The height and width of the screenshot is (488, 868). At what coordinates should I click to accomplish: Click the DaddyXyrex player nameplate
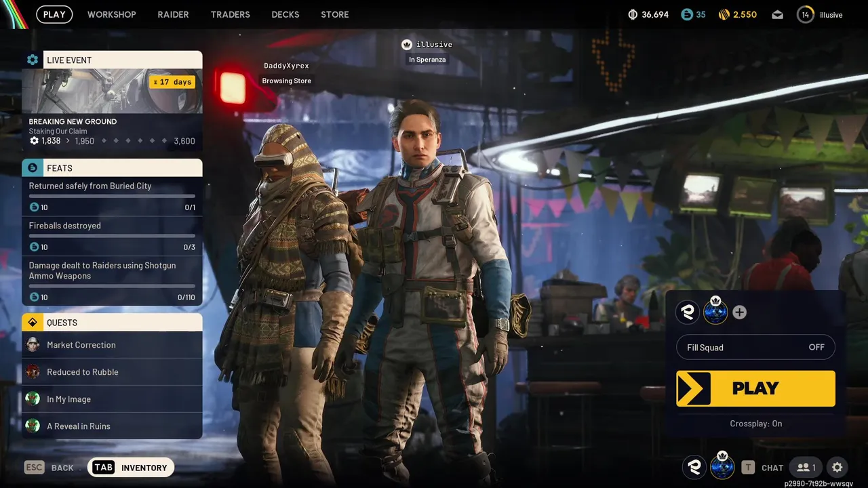click(286, 66)
